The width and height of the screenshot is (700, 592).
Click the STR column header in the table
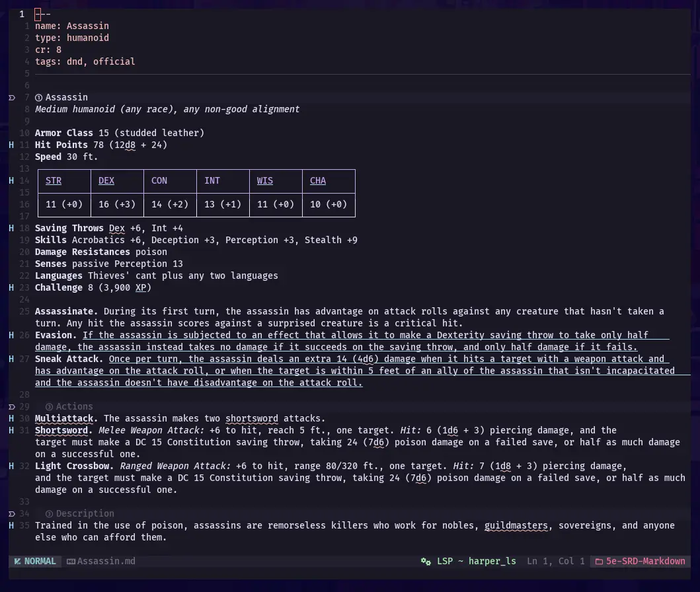(x=54, y=180)
